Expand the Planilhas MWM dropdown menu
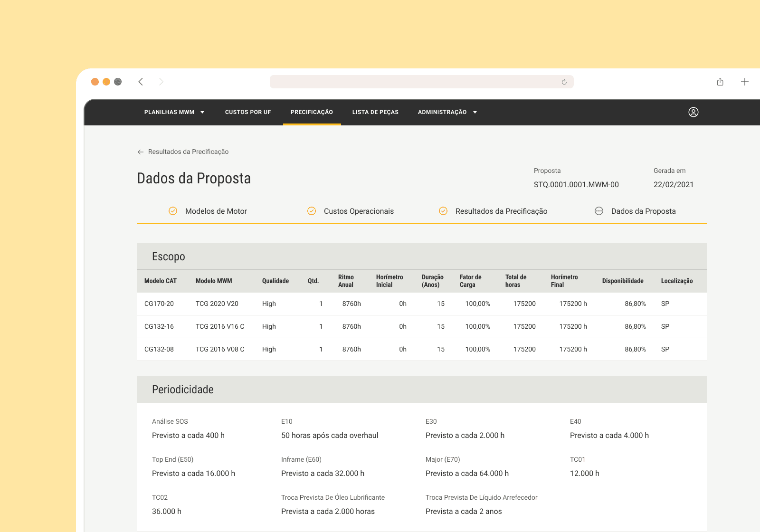This screenshot has height=532, width=760. (174, 112)
